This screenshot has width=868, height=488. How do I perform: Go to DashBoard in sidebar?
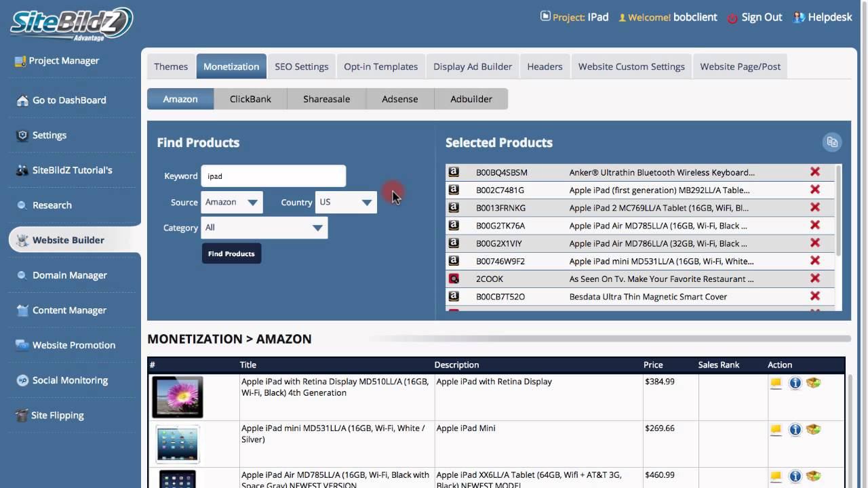[69, 100]
